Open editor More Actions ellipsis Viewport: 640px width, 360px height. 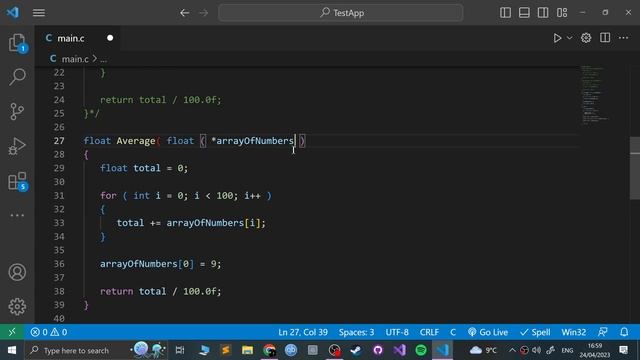click(623, 38)
